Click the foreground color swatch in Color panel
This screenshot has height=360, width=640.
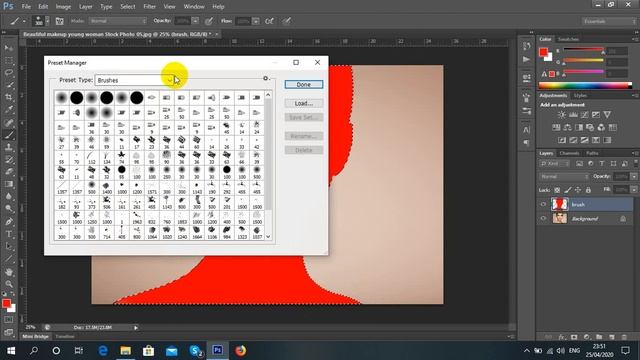(543, 52)
